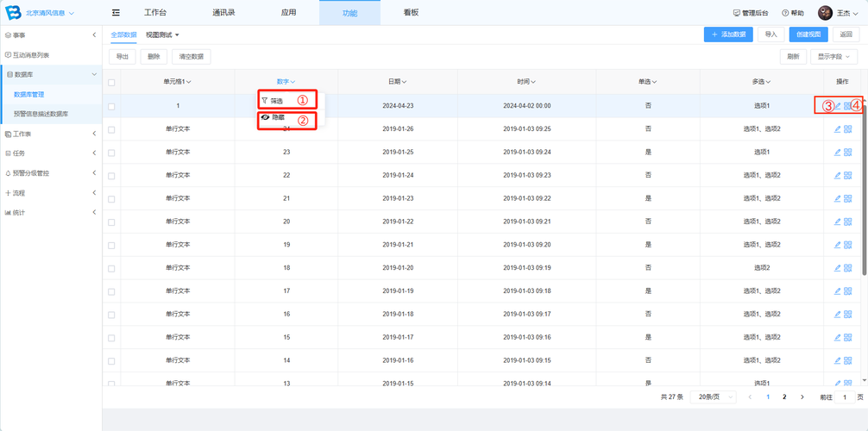Switch to the 工作台 tab
Image resolution: width=868 pixels, height=431 pixels.
pyautogui.click(x=155, y=13)
